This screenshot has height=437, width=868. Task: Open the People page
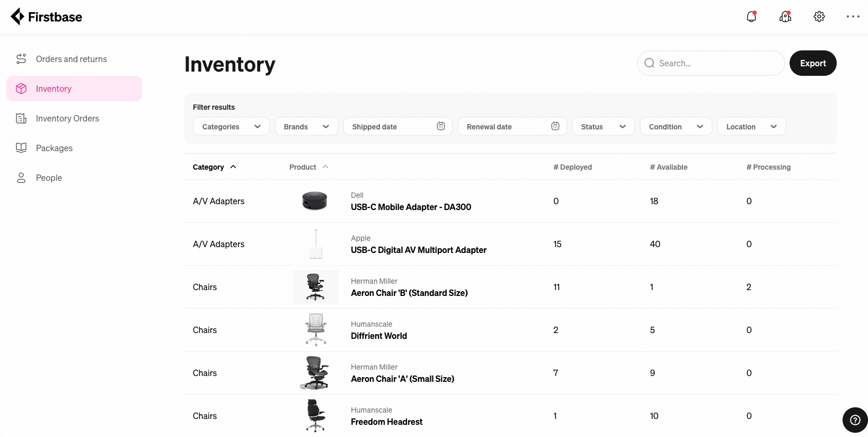(74, 178)
